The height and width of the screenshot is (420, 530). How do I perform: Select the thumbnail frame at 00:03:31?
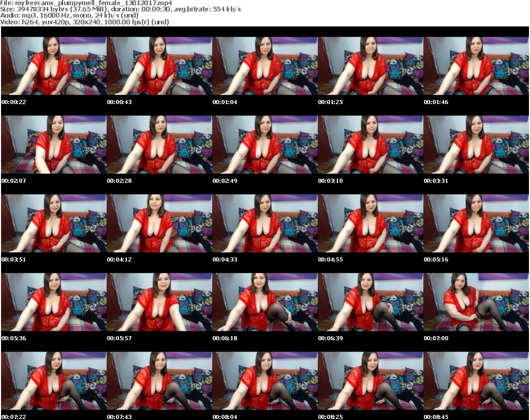point(476,144)
